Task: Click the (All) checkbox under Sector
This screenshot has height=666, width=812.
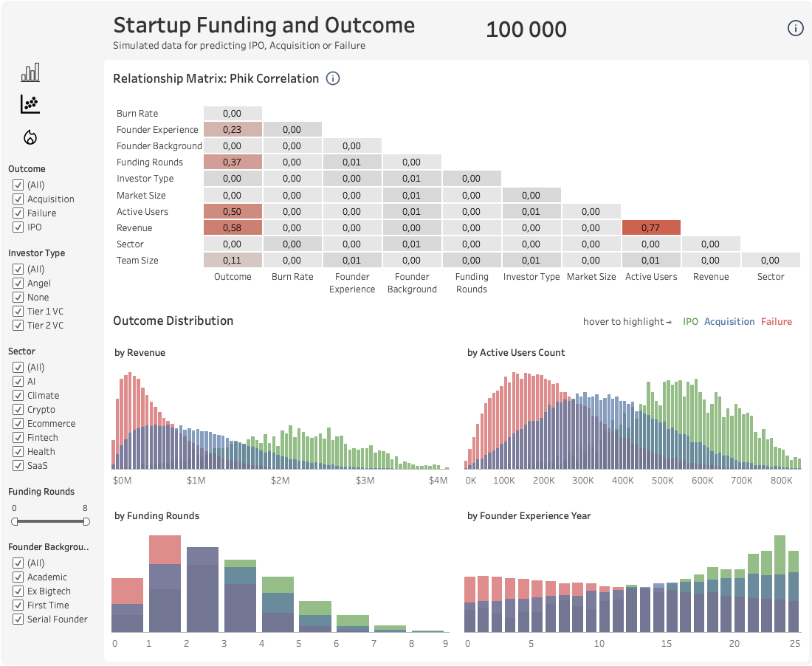Action: (x=18, y=367)
